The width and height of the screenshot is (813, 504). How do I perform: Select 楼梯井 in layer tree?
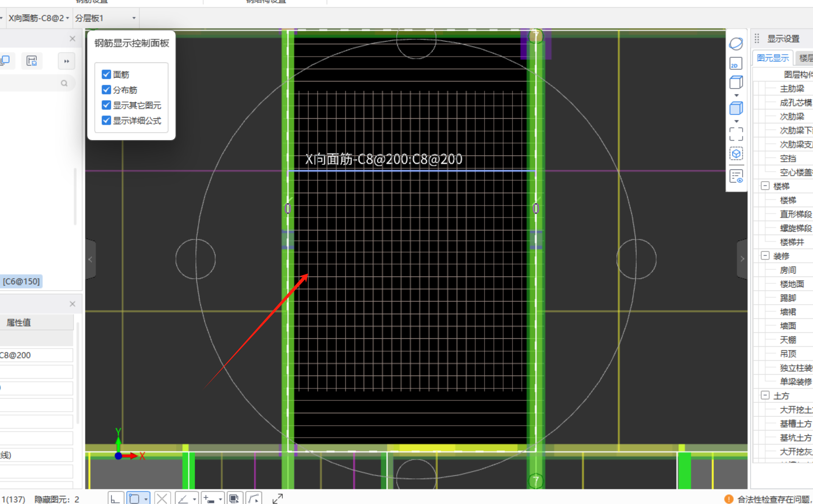pos(792,242)
